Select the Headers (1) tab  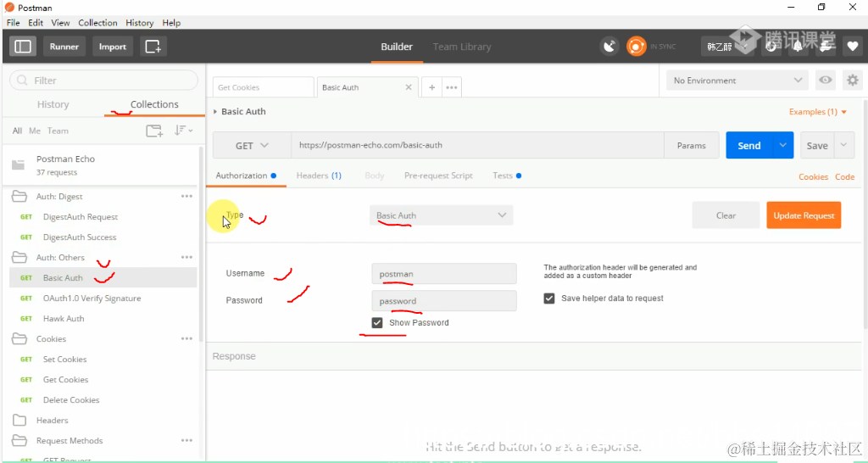[319, 176]
